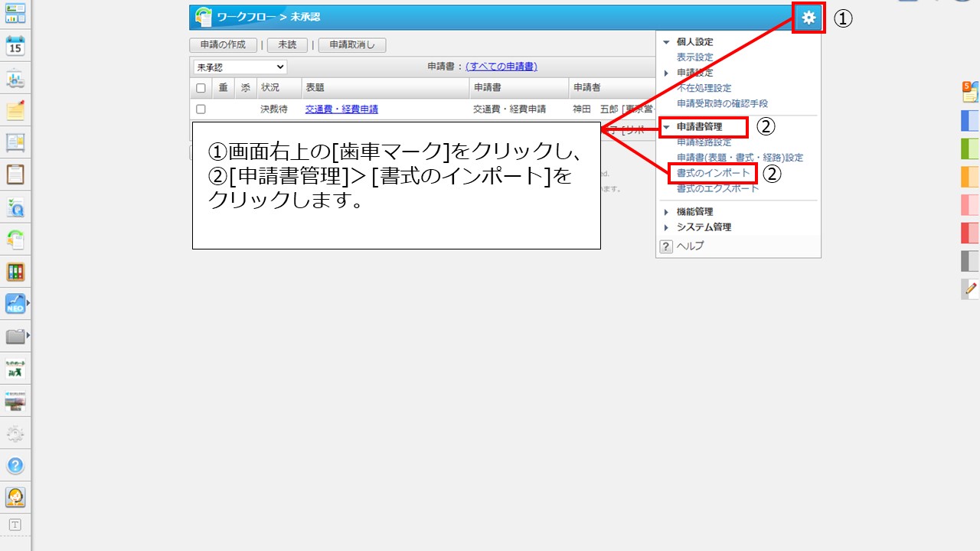
Task: Choose 申請受取時の確認手段 in the menu
Action: (x=721, y=103)
